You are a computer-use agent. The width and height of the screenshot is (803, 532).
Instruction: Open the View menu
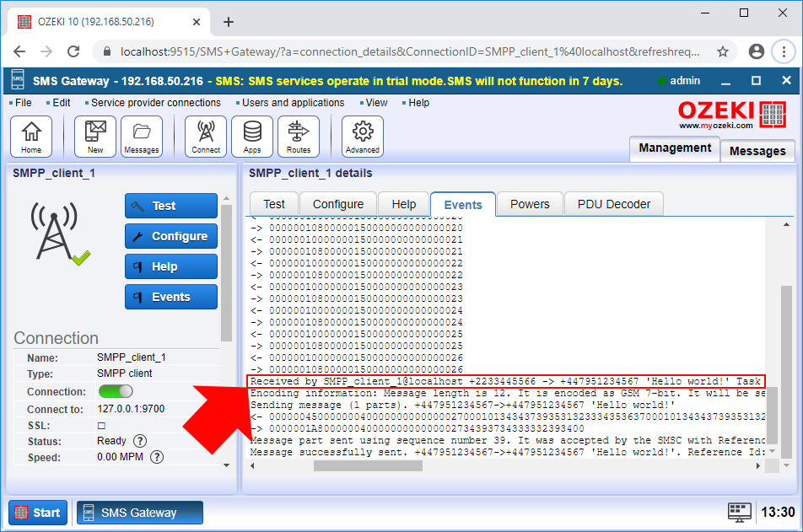click(x=376, y=103)
